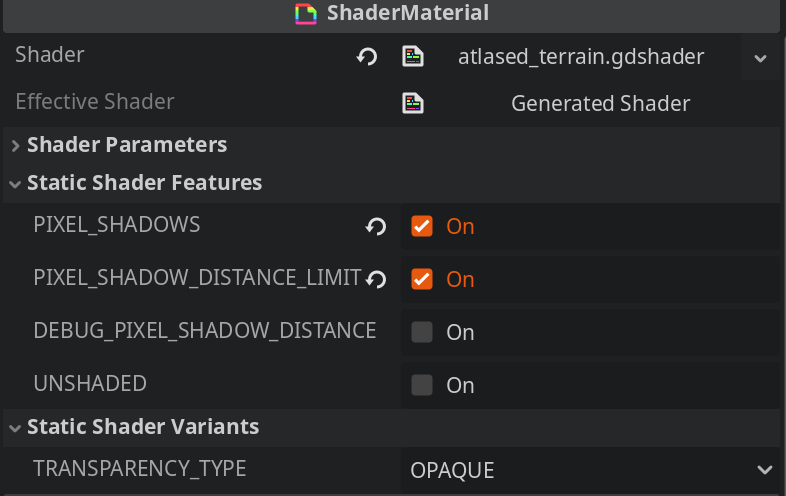The height and width of the screenshot is (496, 786).
Task: Reset PIXEL_SHADOWS using its revert arrow
Action: (376, 227)
